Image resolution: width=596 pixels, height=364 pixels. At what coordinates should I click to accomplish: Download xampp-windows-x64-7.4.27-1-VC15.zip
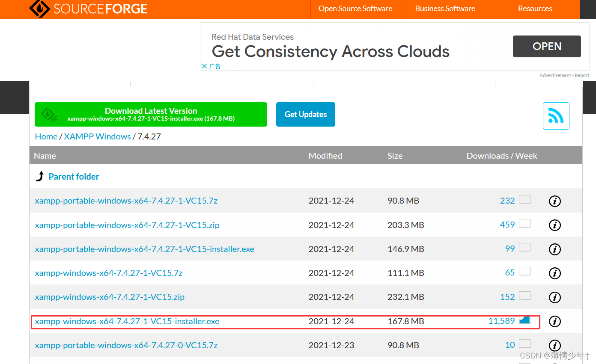coord(110,297)
